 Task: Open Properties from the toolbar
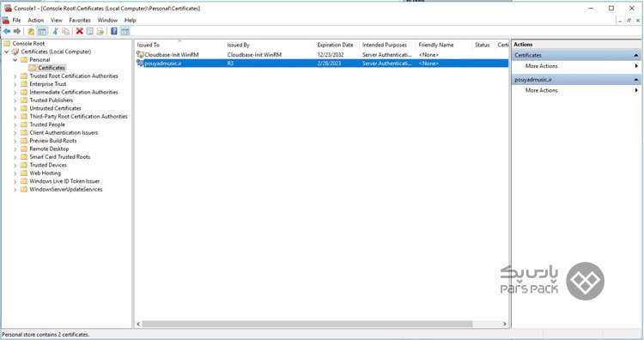(89, 31)
